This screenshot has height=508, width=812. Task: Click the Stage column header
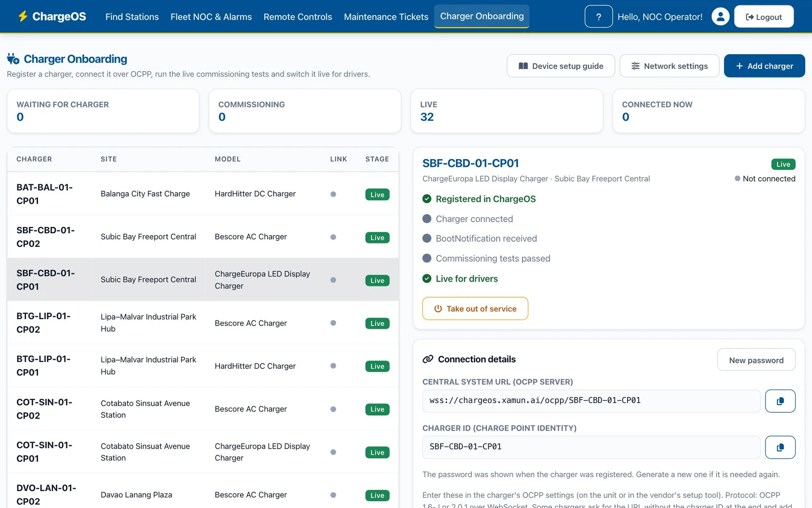[377, 159]
